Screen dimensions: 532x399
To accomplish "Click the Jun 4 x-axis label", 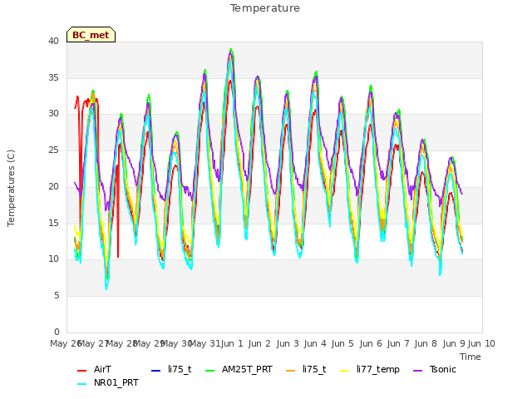I will click(x=315, y=343).
